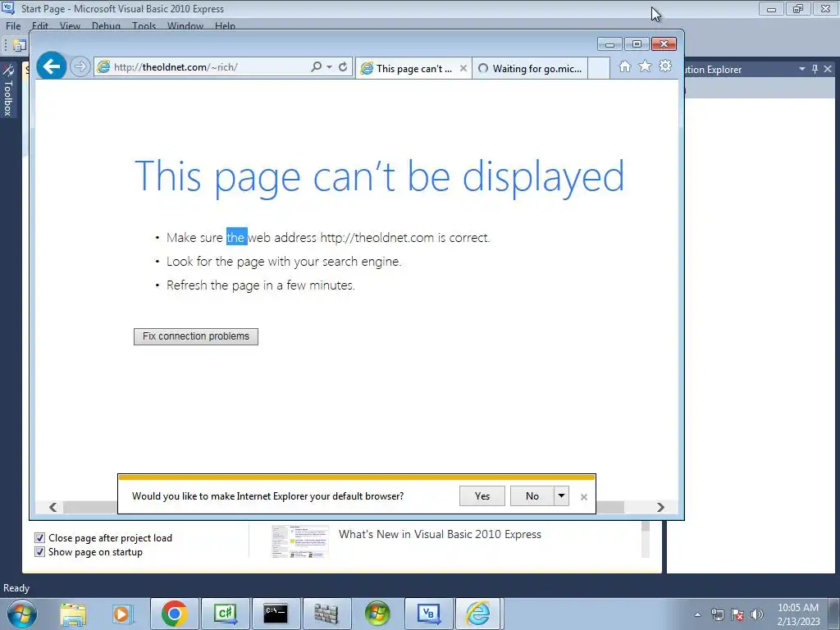Click No on default browser prompt
The image size is (840, 630).
(x=532, y=496)
